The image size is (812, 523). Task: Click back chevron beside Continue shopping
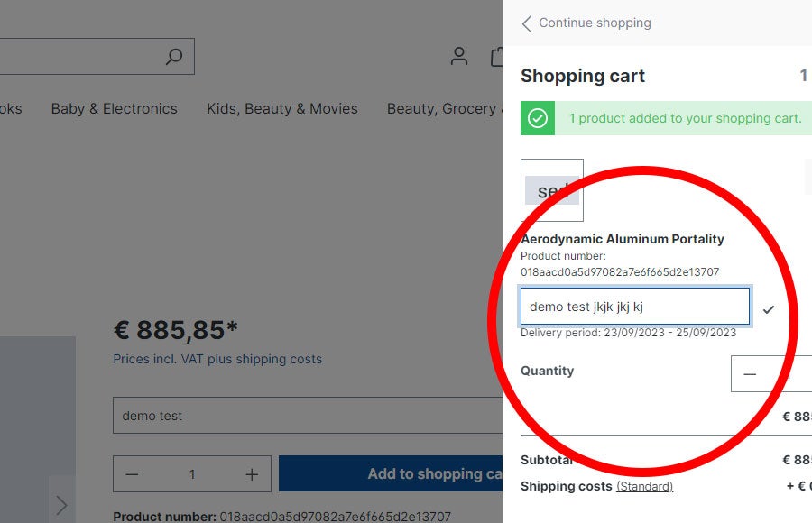point(527,23)
